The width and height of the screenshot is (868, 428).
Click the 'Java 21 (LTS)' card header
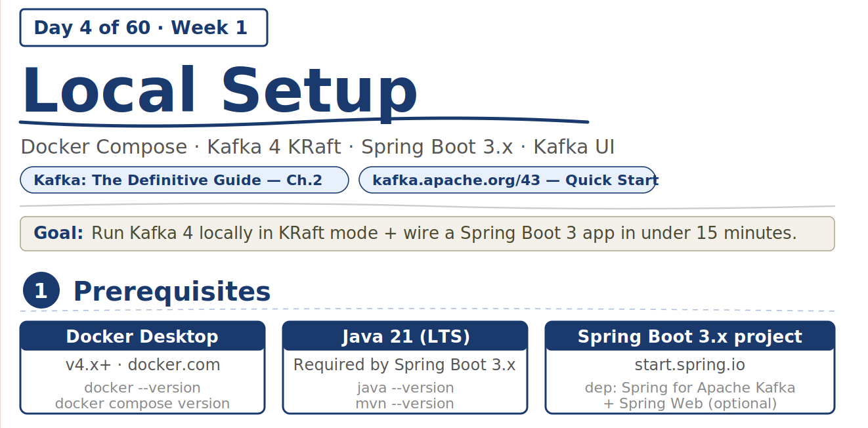(x=405, y=336)
